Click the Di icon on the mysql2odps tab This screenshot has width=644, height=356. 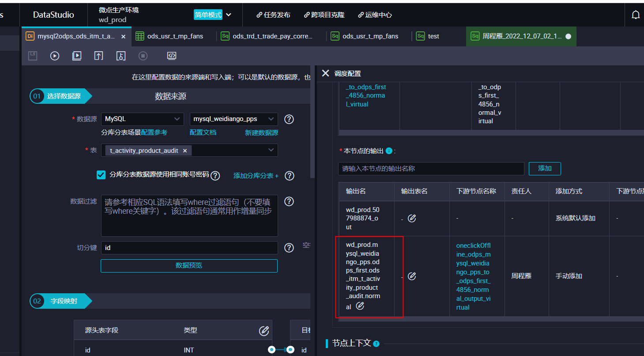(30, 36)
